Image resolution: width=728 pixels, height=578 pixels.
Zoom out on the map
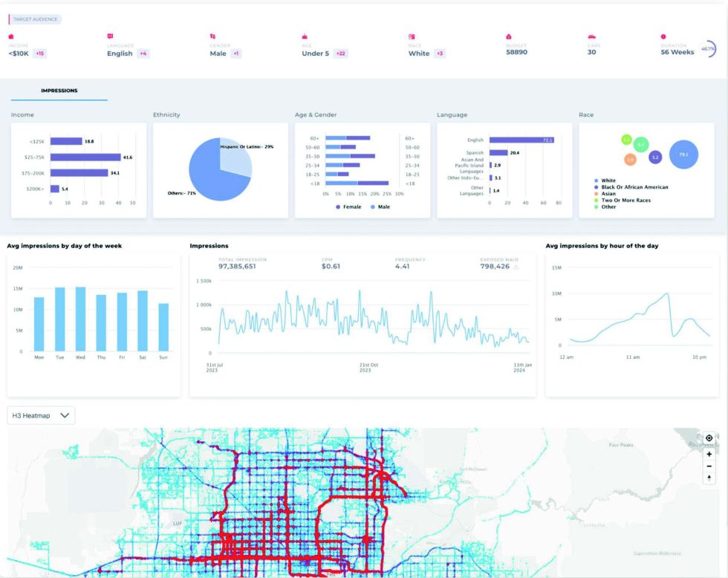click(709, 466)
